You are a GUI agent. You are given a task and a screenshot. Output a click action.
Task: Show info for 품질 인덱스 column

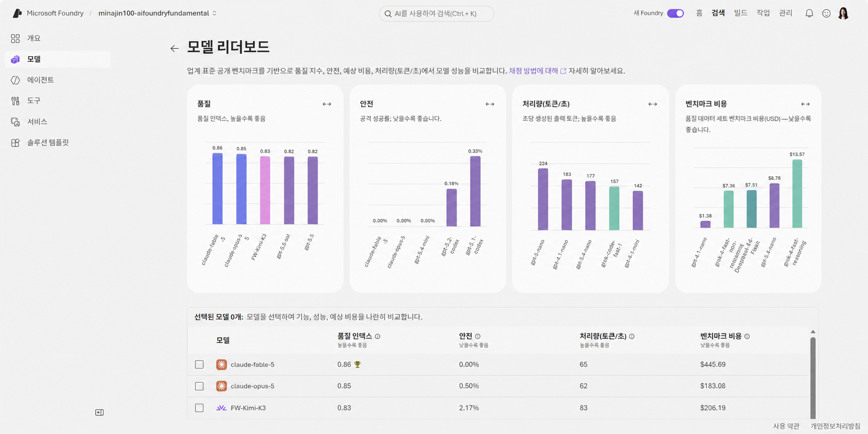point(377,336)
